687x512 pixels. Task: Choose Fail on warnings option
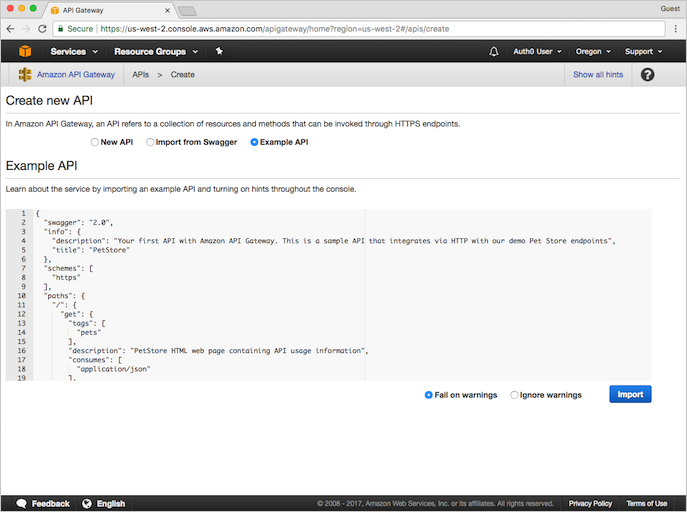tap(428, 395)
